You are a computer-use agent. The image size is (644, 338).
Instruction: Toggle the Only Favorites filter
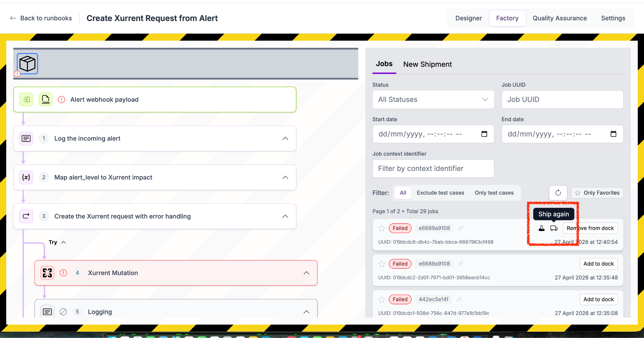point(597,193)
